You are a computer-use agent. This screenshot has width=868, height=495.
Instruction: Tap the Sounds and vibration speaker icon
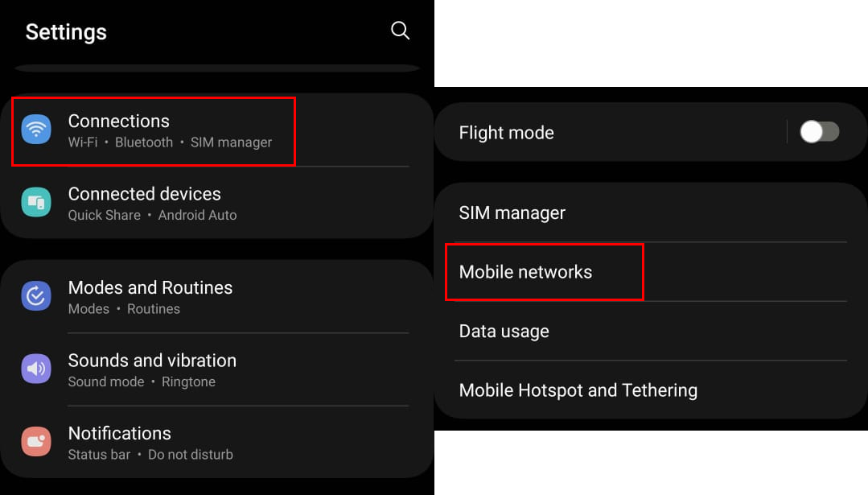(x=36, y=369)
